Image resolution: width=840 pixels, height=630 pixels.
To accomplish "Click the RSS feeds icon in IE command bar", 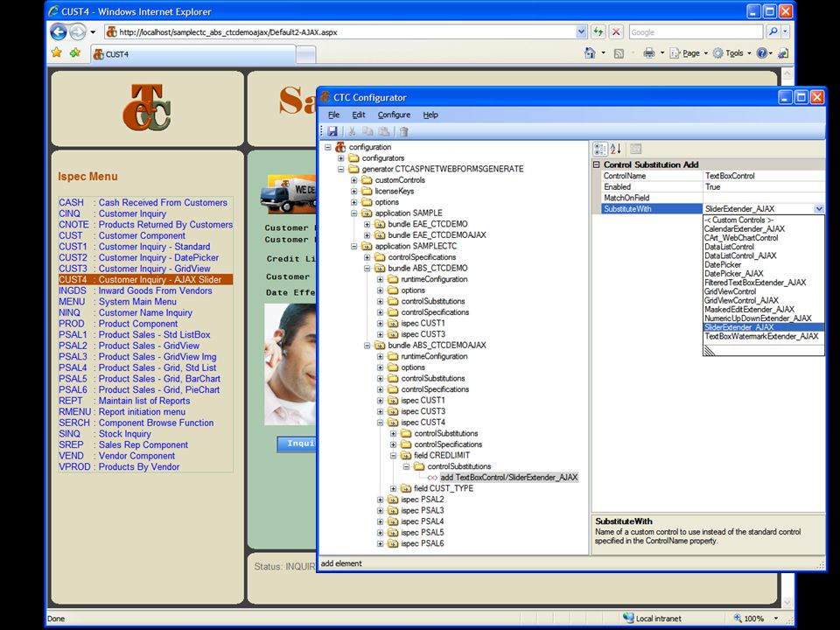I will coord(619,53).
